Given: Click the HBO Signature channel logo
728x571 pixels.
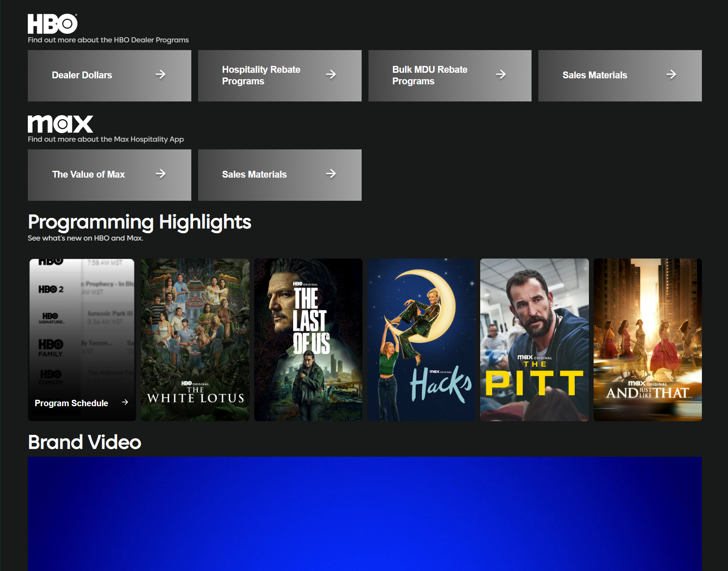Looking at the screenshot, I should click(51, 318).
